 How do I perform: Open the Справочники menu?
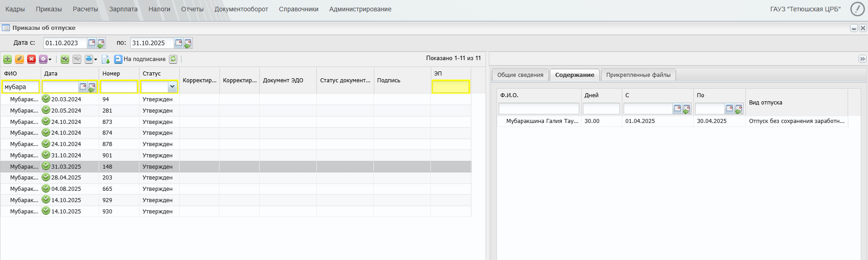[x=299, y=9]
